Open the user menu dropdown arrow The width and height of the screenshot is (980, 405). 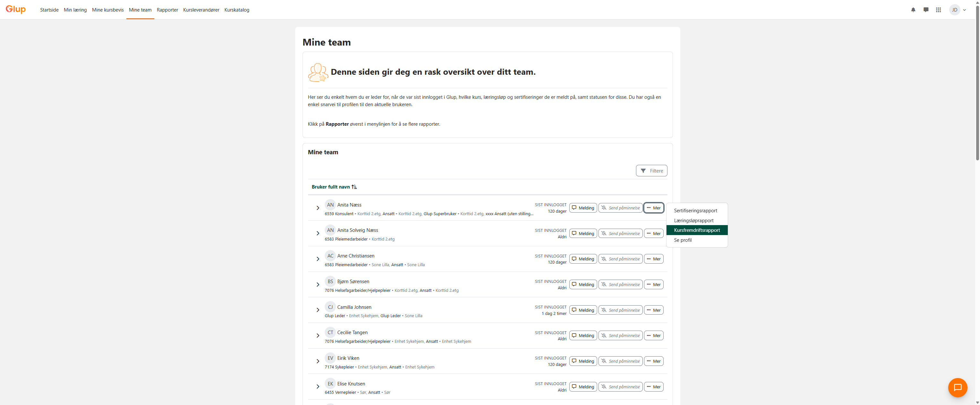[x=964, y=10]
